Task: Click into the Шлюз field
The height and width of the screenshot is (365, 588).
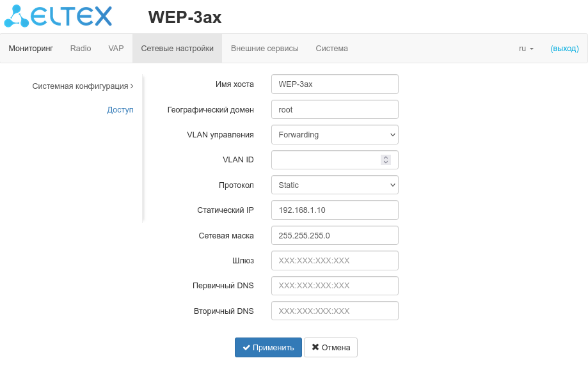Action: (x=335, y=261)
